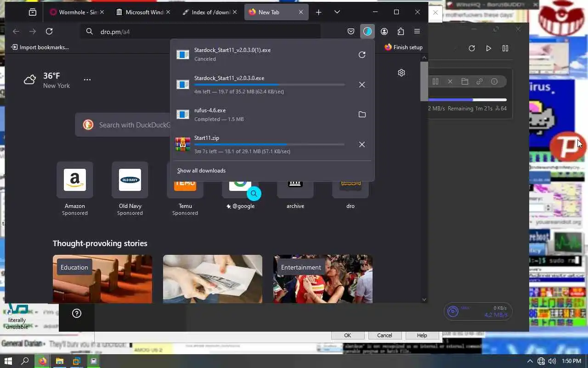
Task: Click Finish setup button
Action: [403, 47]
